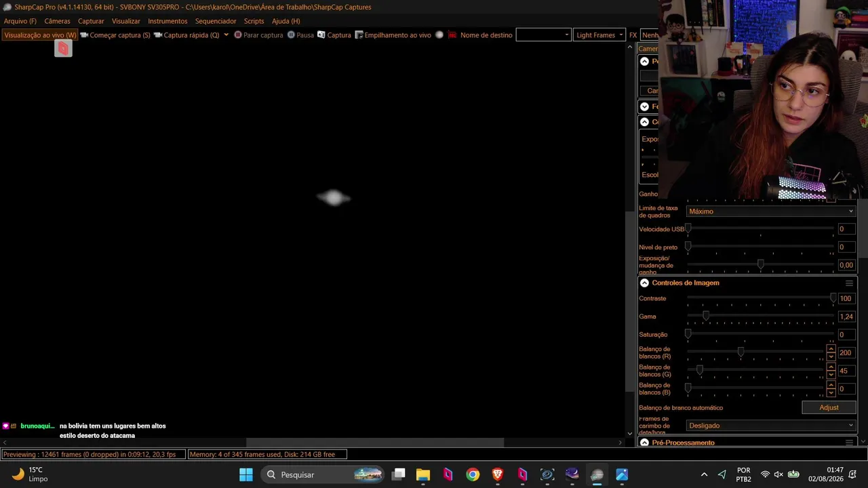Click the Balanço de brancos (G) value 45

pyautogui.click(x=846, y=371)
